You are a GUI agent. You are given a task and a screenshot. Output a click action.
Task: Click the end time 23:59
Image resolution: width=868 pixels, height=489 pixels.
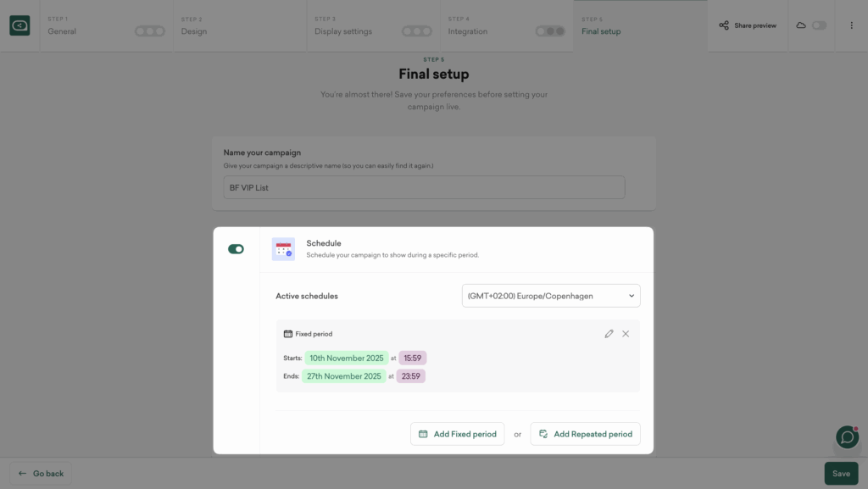411,376
